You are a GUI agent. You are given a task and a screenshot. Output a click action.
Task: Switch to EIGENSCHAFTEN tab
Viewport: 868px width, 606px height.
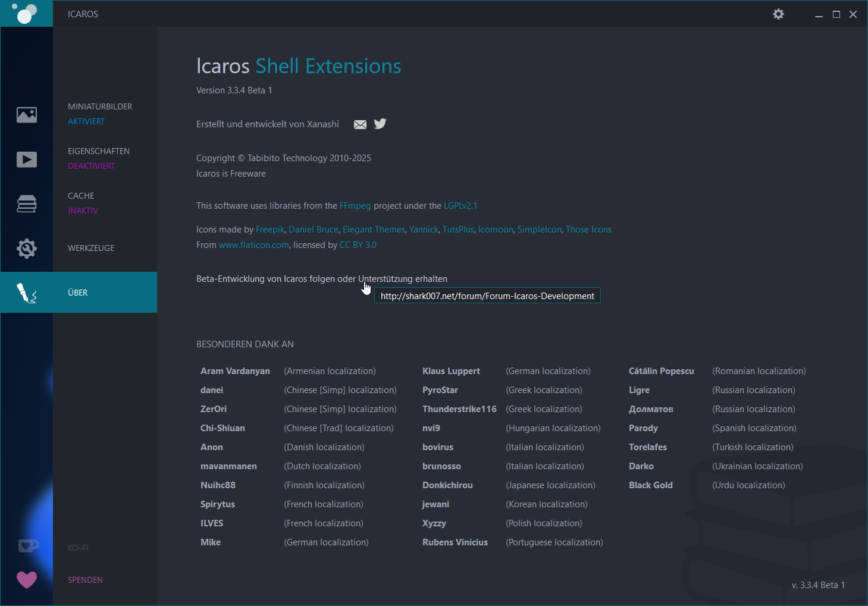(x=99, y=151)
